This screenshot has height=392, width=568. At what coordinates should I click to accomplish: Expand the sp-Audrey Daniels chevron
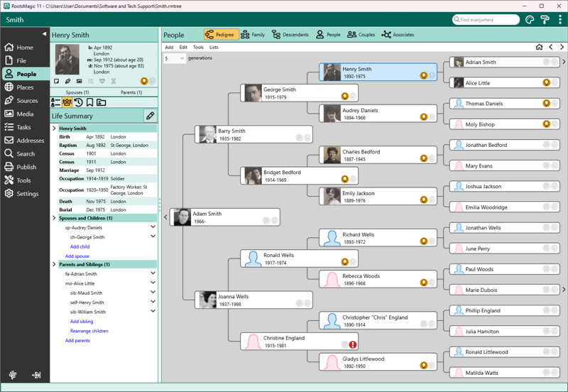pos(153,228)
